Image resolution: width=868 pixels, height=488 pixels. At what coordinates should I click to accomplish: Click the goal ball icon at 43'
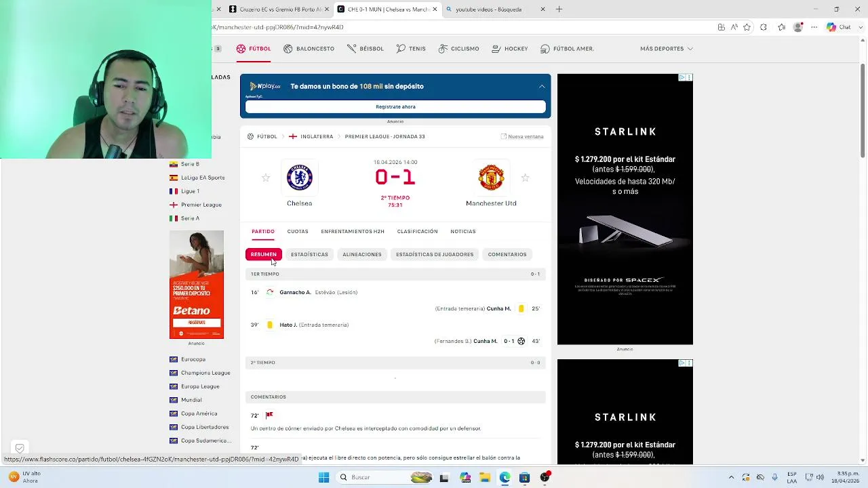click(521, 341)
